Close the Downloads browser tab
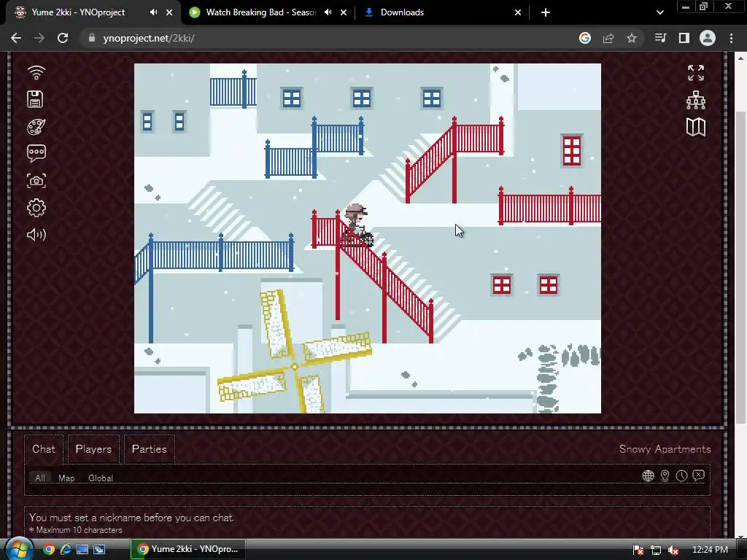 pyautogui.click(x=518, y=12)
